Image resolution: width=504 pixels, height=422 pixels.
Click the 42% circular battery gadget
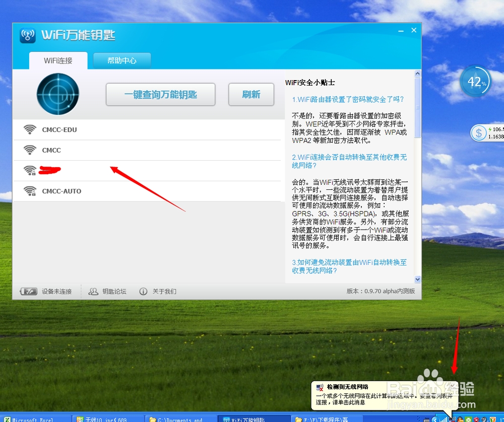coord(475,81)
